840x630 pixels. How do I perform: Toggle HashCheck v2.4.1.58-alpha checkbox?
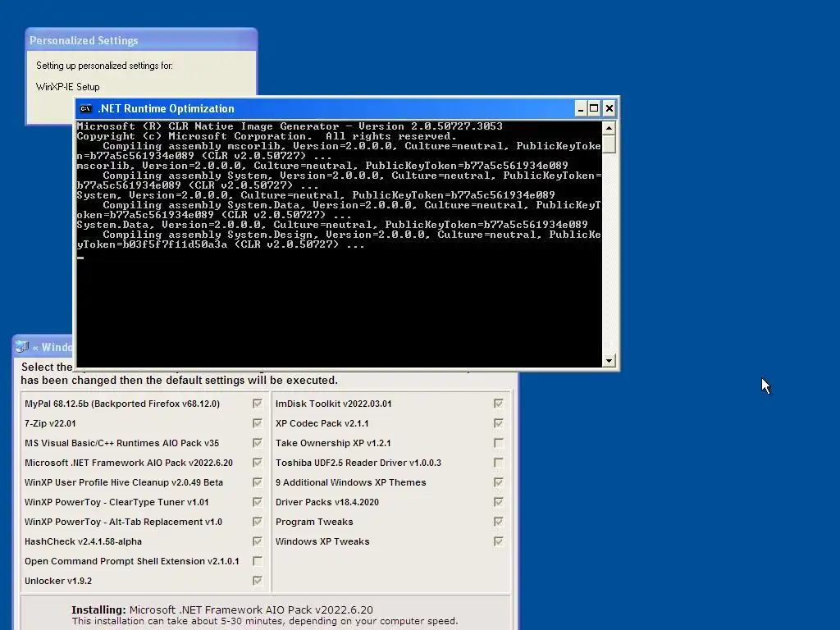coord(258,541)
